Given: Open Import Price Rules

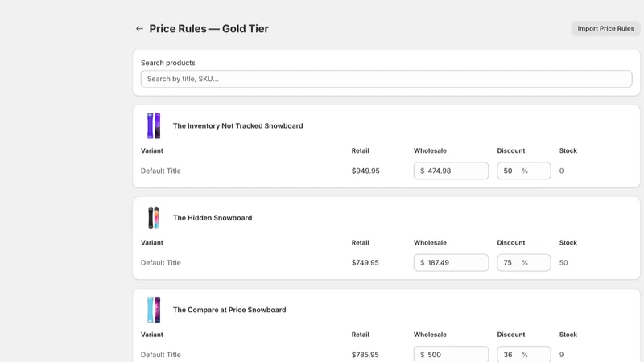Looking at the screenshot, I should coord(605,28).
